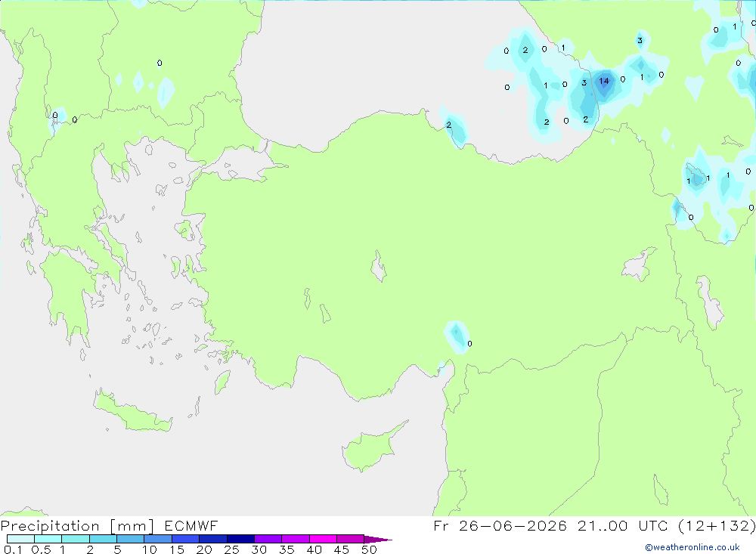This screenshot has width=756, height=554.
Task: Click the Crete island on the map
Action: tap(132, 411)
